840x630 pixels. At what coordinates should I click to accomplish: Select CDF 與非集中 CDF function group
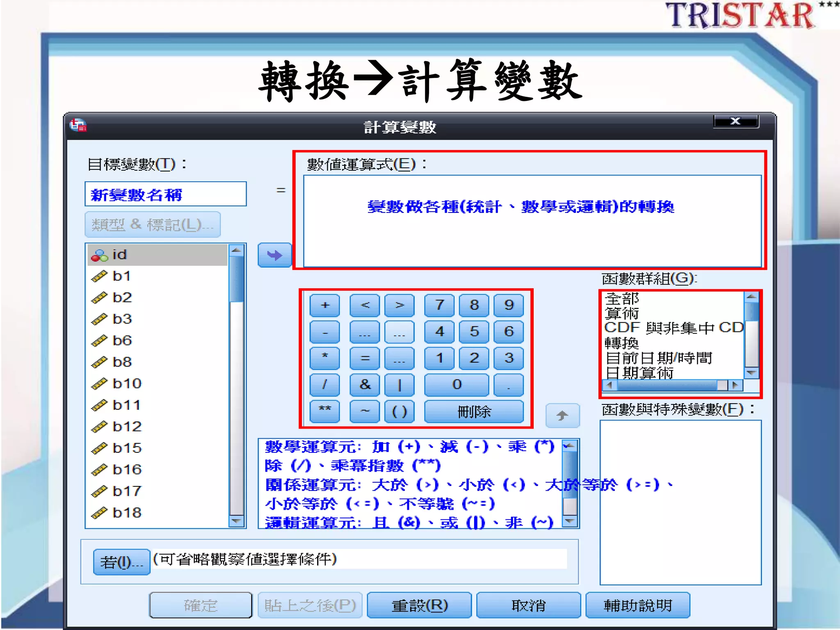[673, 328]
